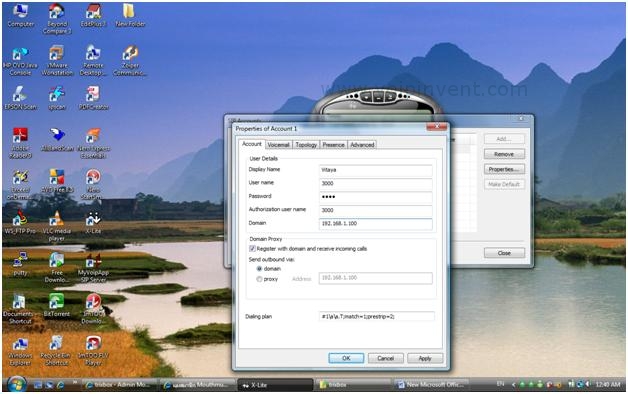Switch to the Voicemail tab
The image size is (628, 394).
point(278,145)
